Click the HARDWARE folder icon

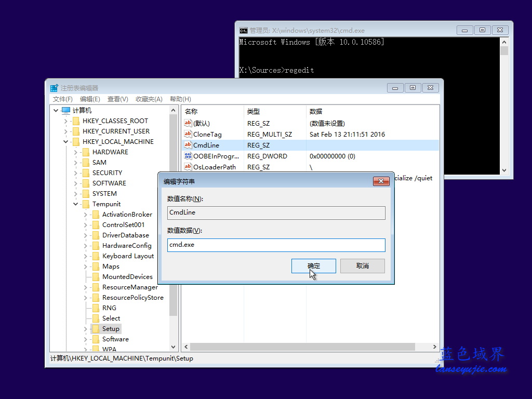(x=86, y=152)
